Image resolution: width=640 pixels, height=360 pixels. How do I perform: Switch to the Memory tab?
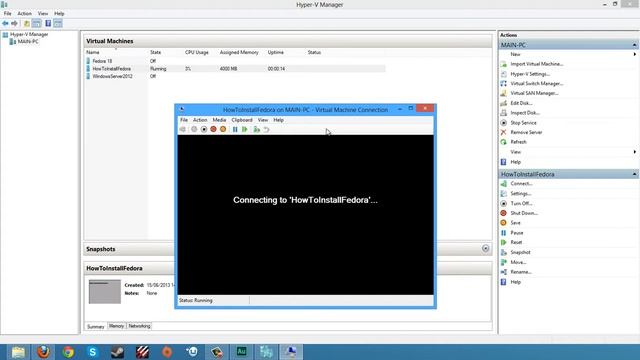point(116,326)
